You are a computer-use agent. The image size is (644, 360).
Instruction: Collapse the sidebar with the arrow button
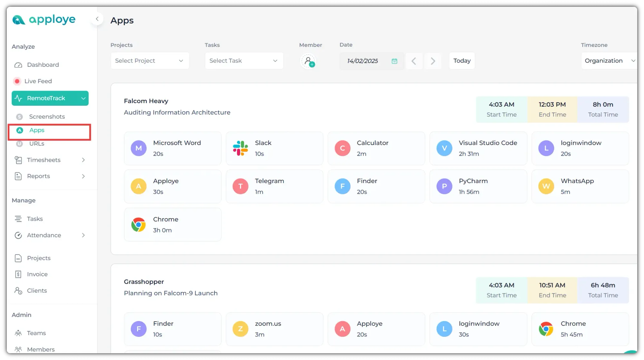[x=97, y=19]
